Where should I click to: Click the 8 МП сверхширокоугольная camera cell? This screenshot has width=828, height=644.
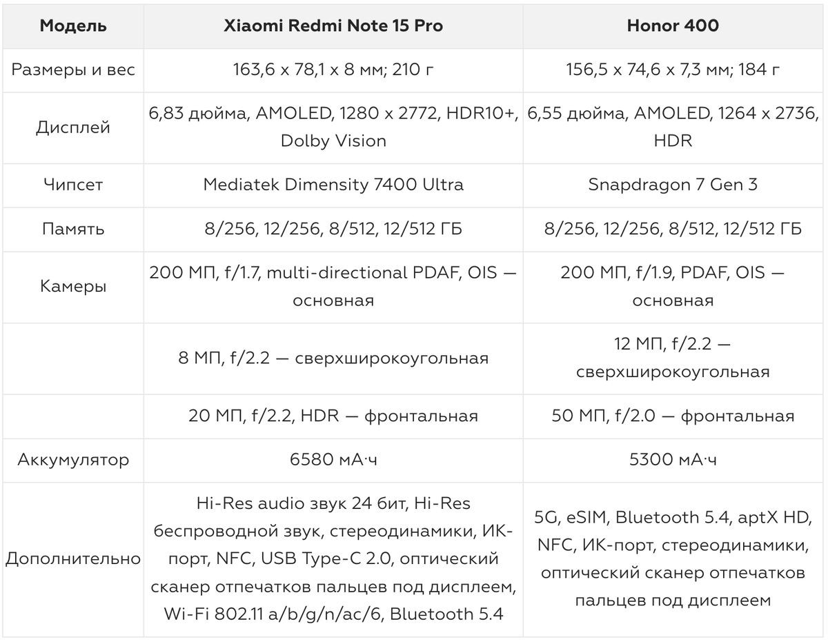(333, 359)
